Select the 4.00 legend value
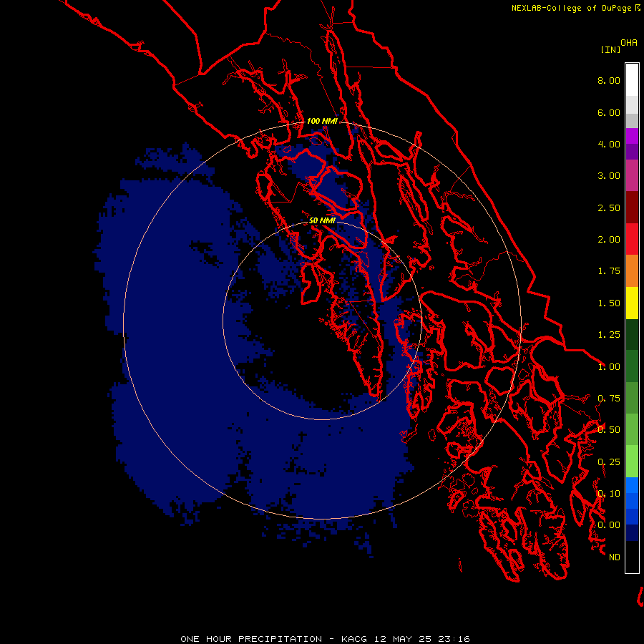This screenshot has width=644, height=644. [609, 144]
